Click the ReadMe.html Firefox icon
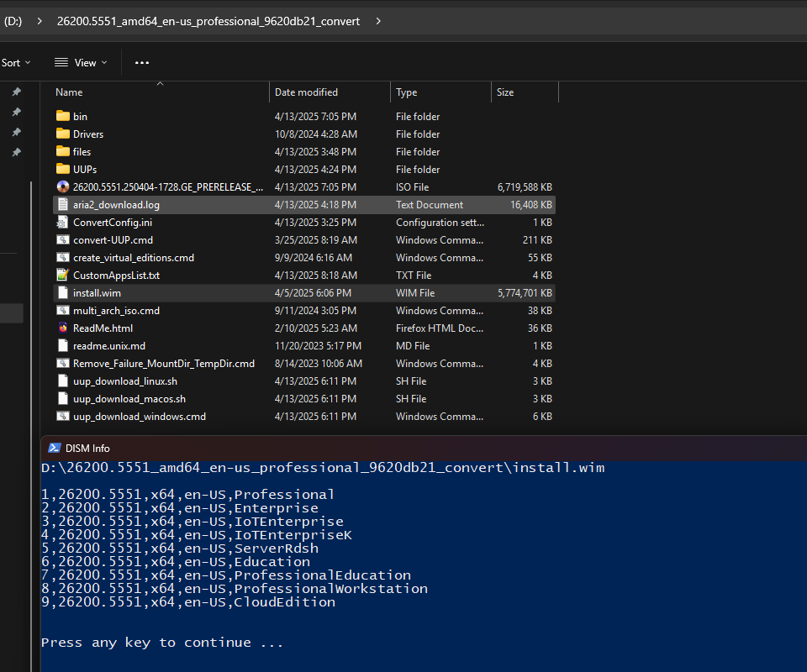807x672 pixels. point(63,328)
